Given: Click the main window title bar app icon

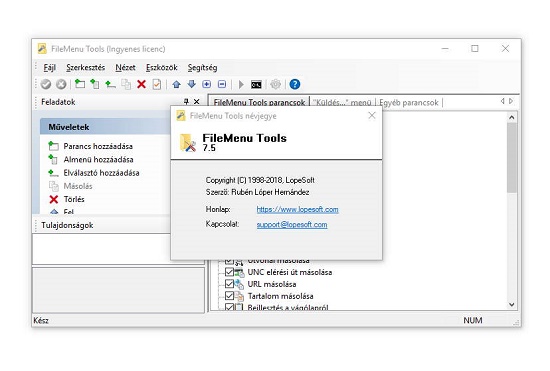Looking at the screenshot, I should coord(42,48).
